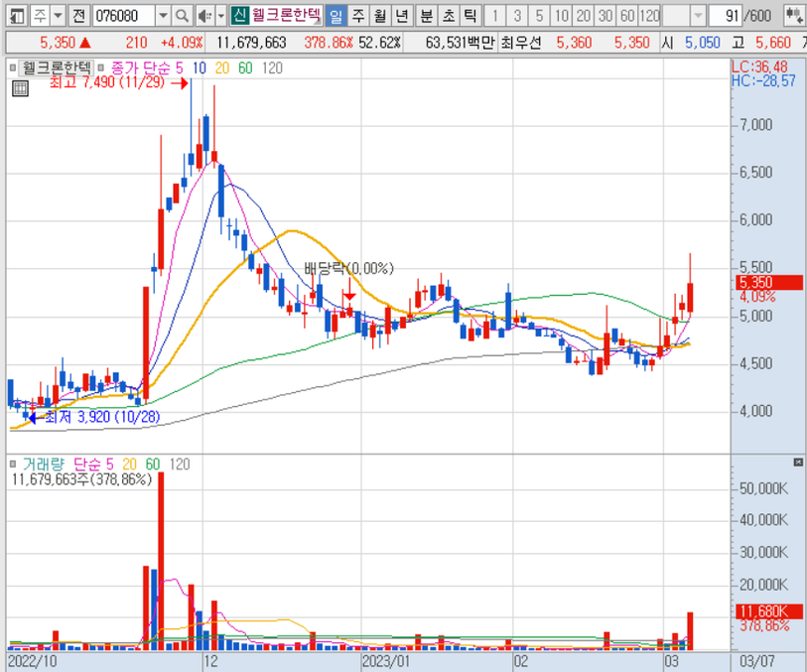Click the 최우선 label in quote bar

[x=521, y=43]
